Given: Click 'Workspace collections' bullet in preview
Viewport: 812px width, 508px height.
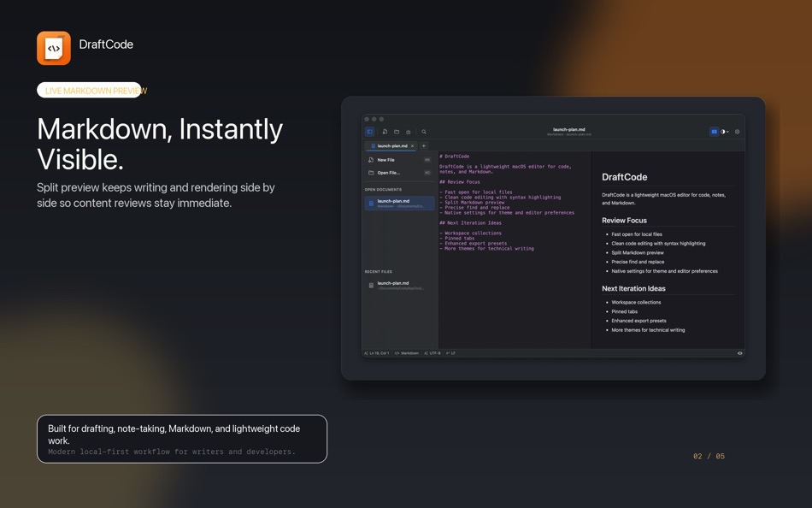Looking at the screenshot, I should 636,302.
